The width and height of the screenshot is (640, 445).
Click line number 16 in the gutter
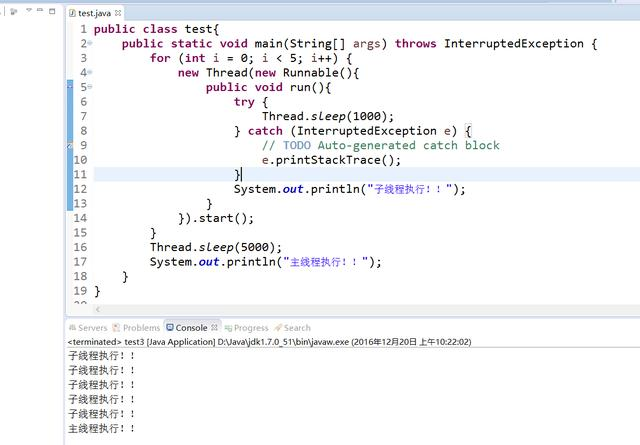pyautogui.click(x=80, y=247)
